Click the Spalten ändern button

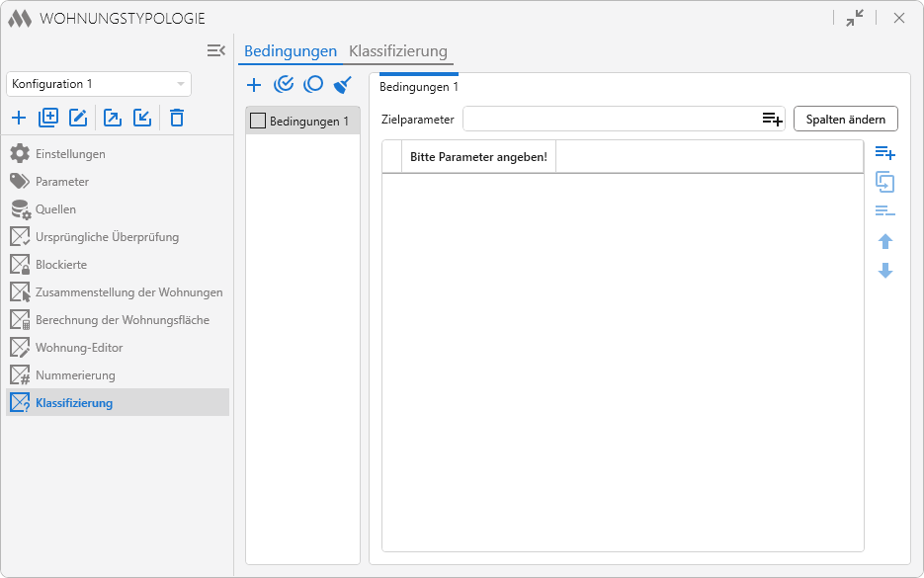[845, 119]
